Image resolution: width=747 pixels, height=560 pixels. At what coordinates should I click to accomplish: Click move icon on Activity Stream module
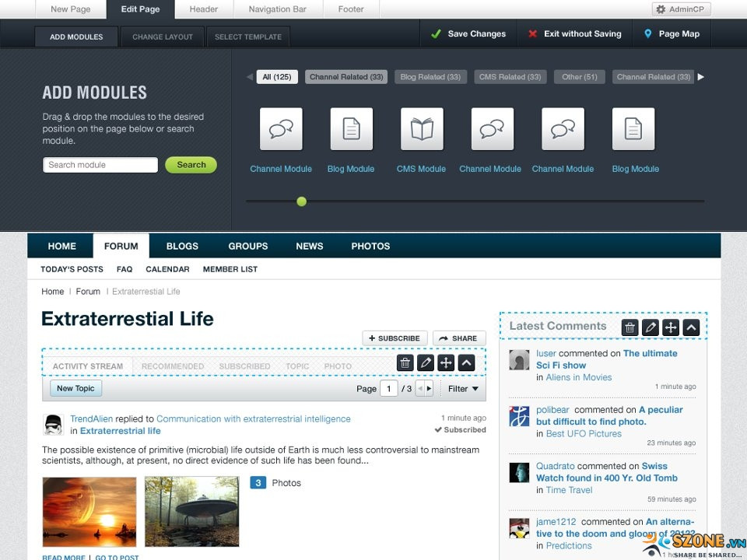pos(446,363)
